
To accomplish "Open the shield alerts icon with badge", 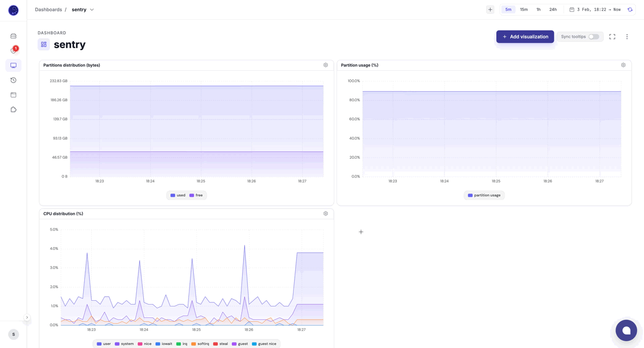I will [x=13, y=50].
